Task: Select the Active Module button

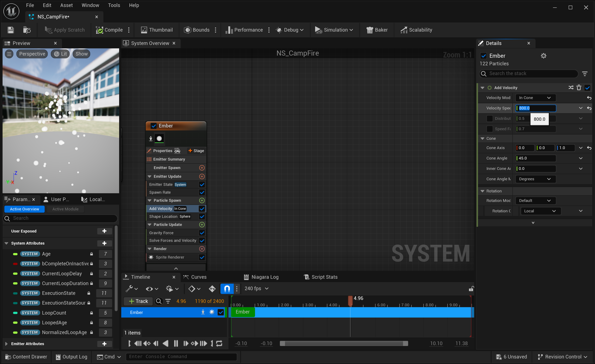Action: coord(65,209)
